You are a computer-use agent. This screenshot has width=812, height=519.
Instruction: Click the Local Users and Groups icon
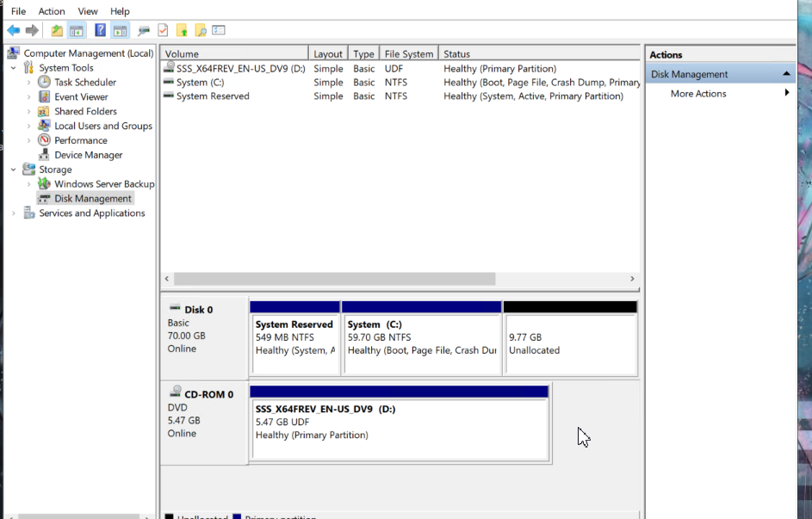coord(45,125)
